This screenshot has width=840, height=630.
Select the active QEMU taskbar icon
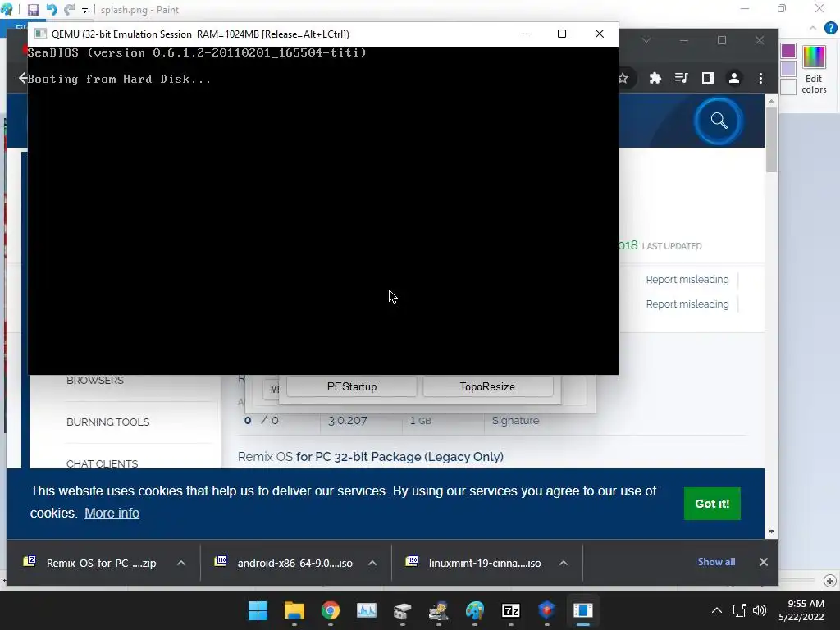click(583, 610)
